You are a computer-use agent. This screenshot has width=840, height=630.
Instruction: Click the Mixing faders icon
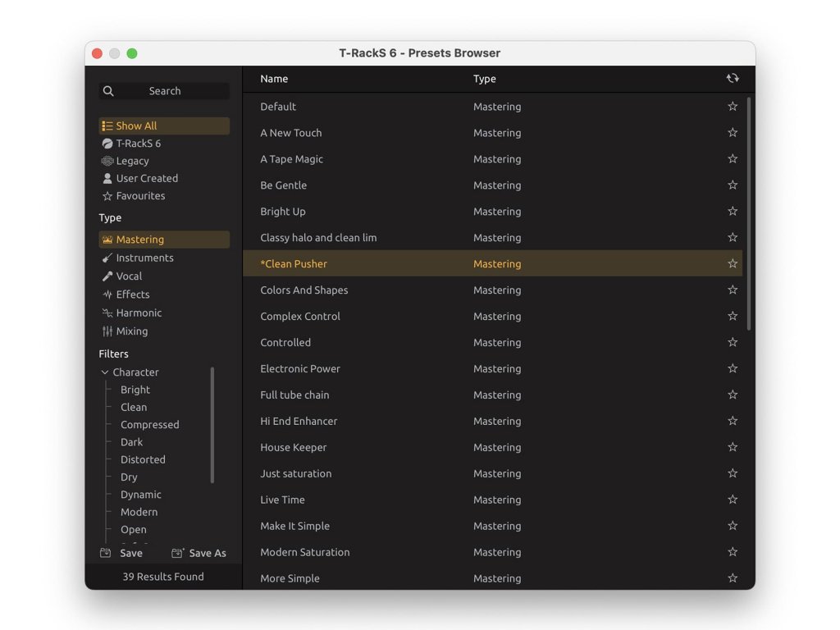107,331
